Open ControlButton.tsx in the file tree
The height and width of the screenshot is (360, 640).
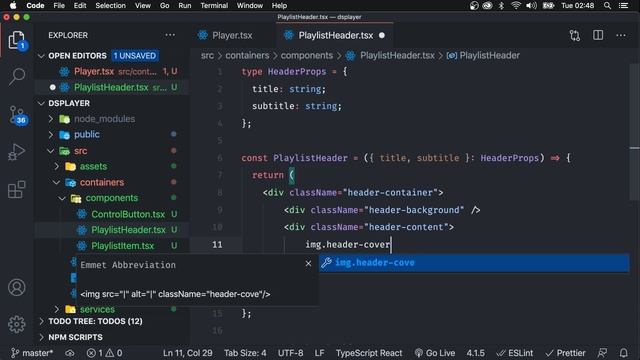[x=112, y=214]
